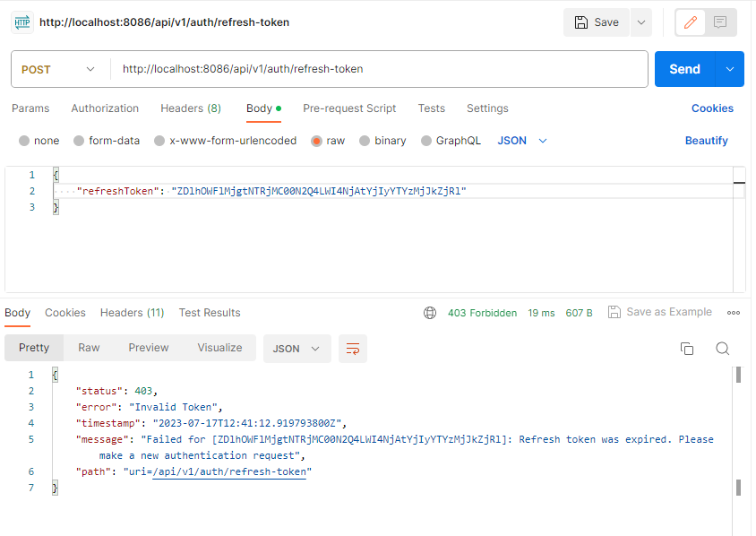Switch to edit mode via pencil icon

click(x=691, y=22)
